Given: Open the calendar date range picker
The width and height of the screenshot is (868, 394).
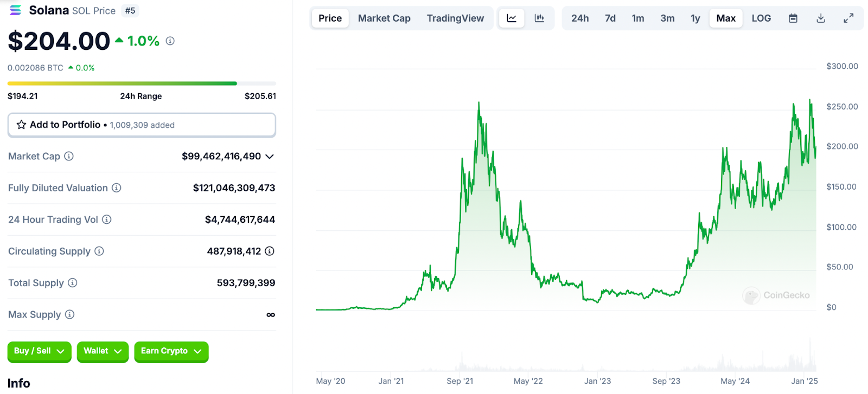Looking at the screenshot, I should (x=793, y=18).
